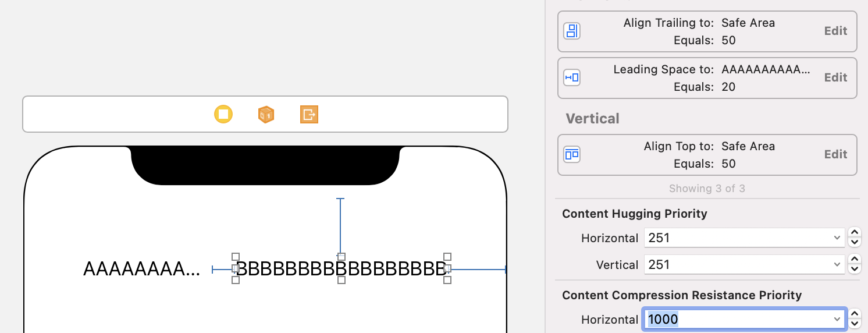Edit the Leading Space constraint

835,77
